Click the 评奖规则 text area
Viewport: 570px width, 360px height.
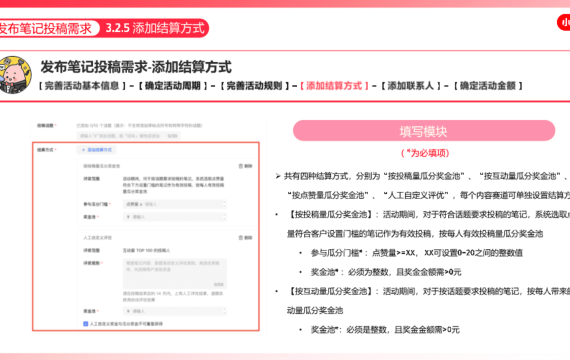pos(175,273)
